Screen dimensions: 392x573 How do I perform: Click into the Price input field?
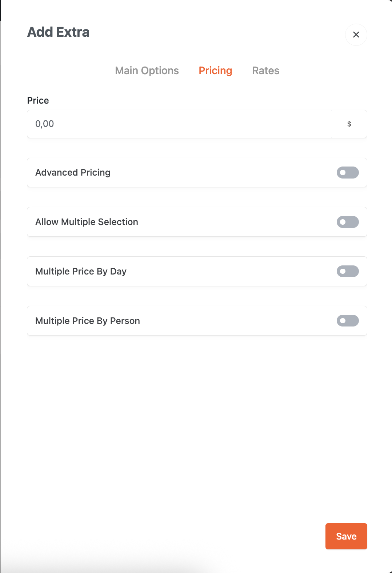(x=179, y=124)
